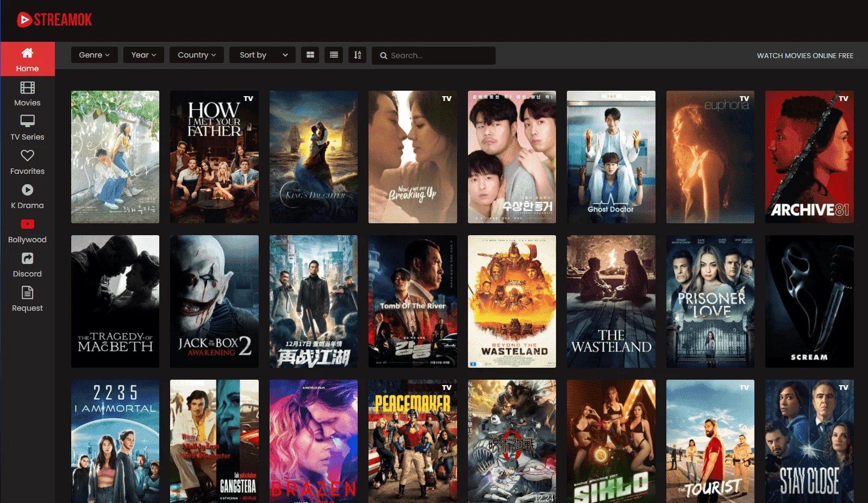Expand the Year dropdown
The height and width of the screenshot is (503, 868).
143,55
